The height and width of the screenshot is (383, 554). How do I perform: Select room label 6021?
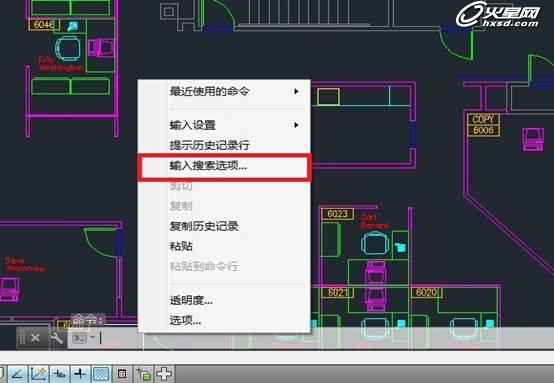(x=338, y=293)
